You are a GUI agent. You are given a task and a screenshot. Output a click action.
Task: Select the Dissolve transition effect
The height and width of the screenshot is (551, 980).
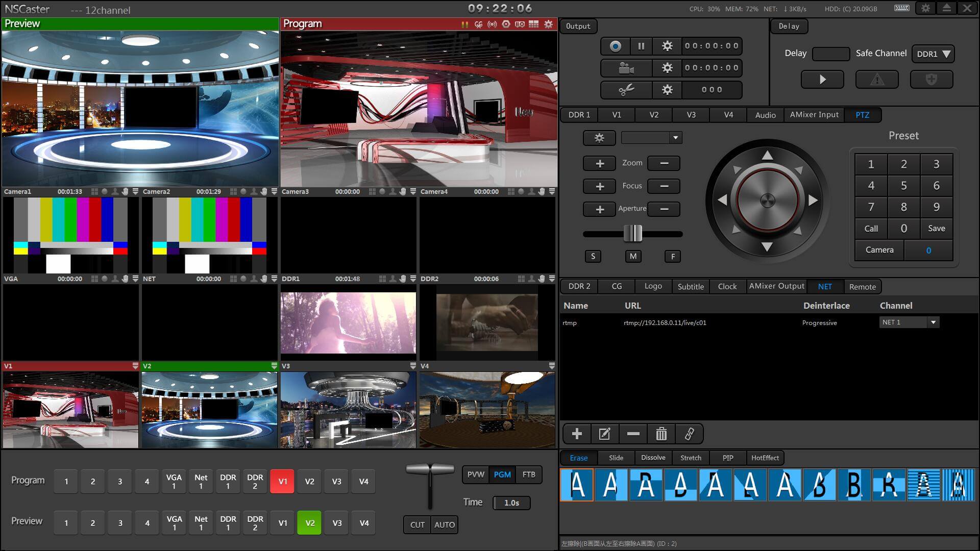(651, 458)
